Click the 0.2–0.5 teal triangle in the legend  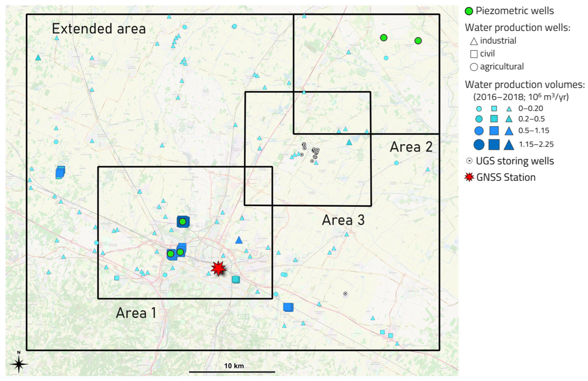tap(509, 119)
